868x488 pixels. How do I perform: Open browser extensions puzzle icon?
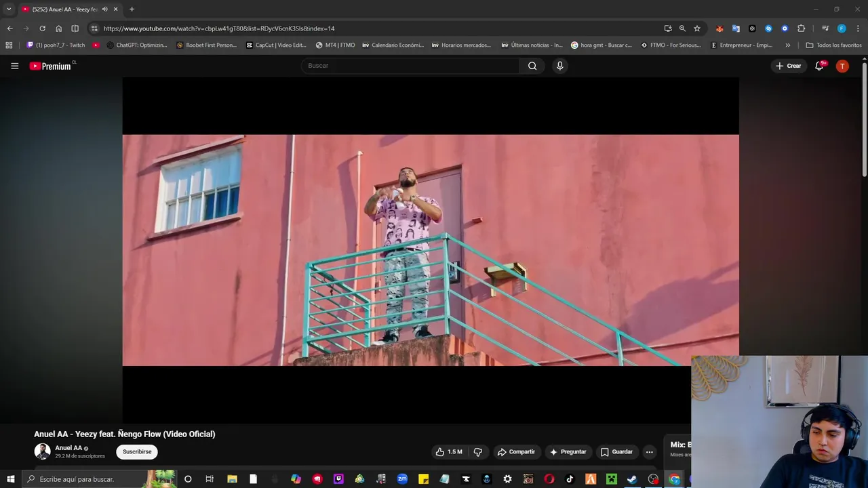(x=801, y=28)
